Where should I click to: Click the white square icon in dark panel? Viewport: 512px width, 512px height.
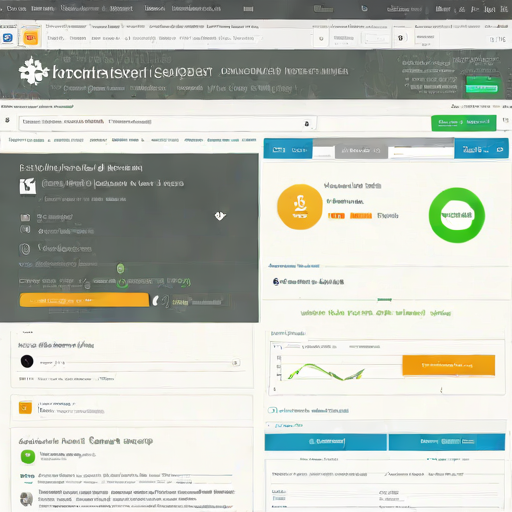point(27,186)
